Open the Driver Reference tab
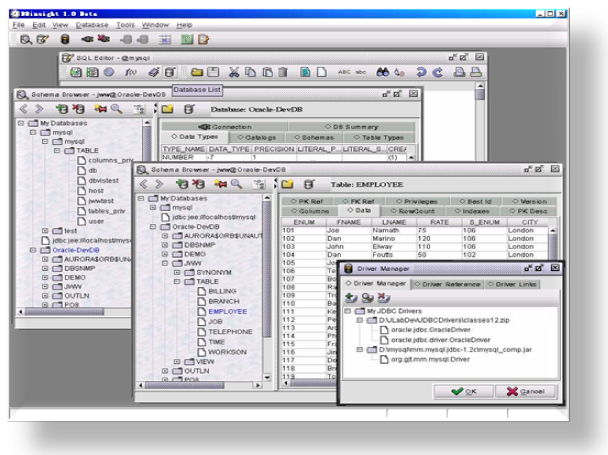Screen dimensions: 608x455 (x=447, y=284)
